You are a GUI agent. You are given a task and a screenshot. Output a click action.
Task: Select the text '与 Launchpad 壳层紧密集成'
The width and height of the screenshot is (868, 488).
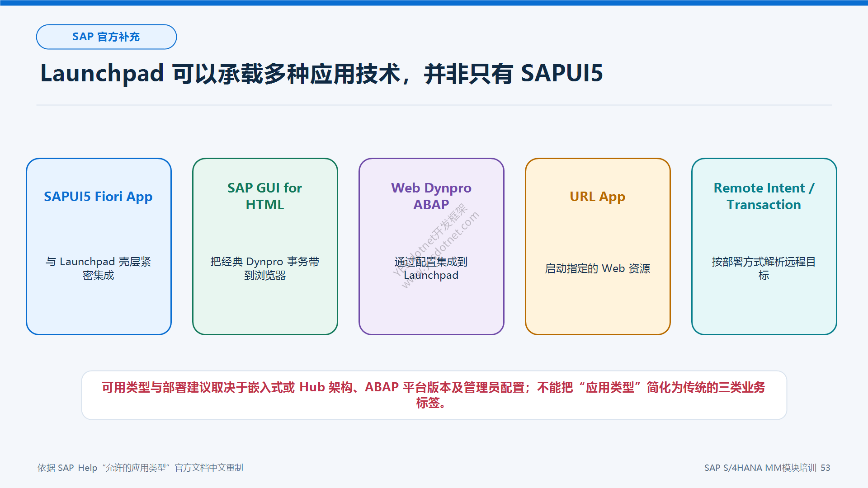point(98,268)
